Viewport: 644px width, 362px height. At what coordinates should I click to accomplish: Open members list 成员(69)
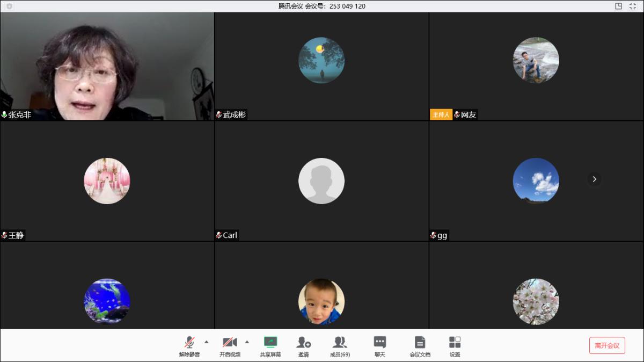click(x=340, y=346)
